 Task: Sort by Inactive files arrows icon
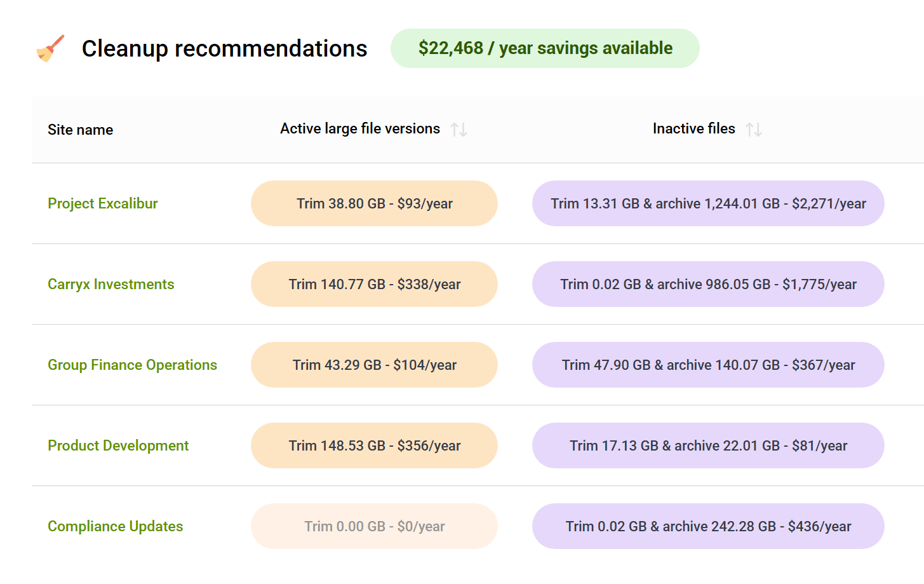coord(754,130)
